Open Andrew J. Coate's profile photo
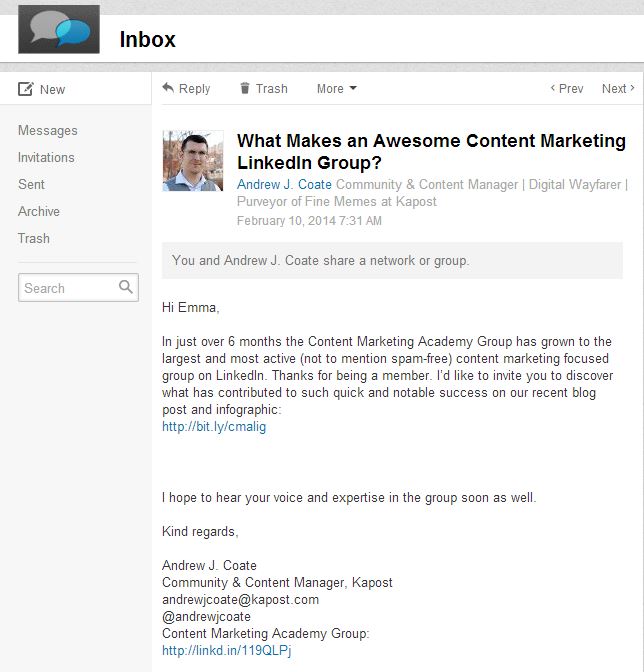 193,160
